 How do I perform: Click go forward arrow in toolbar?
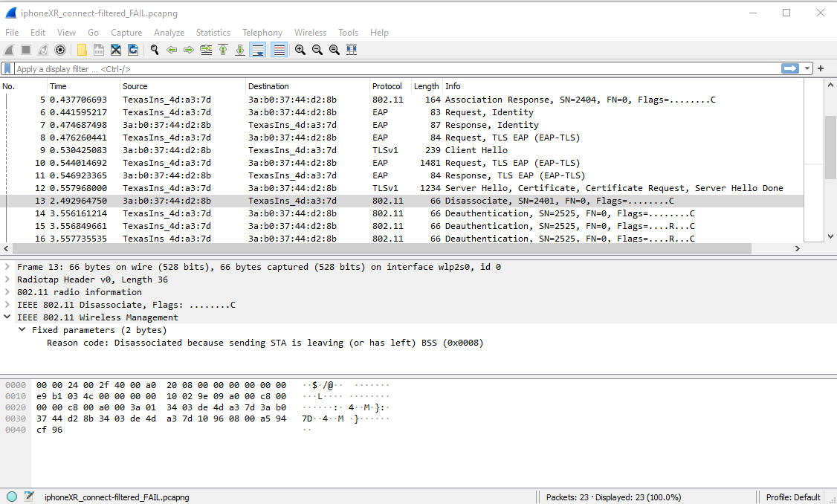189,50
